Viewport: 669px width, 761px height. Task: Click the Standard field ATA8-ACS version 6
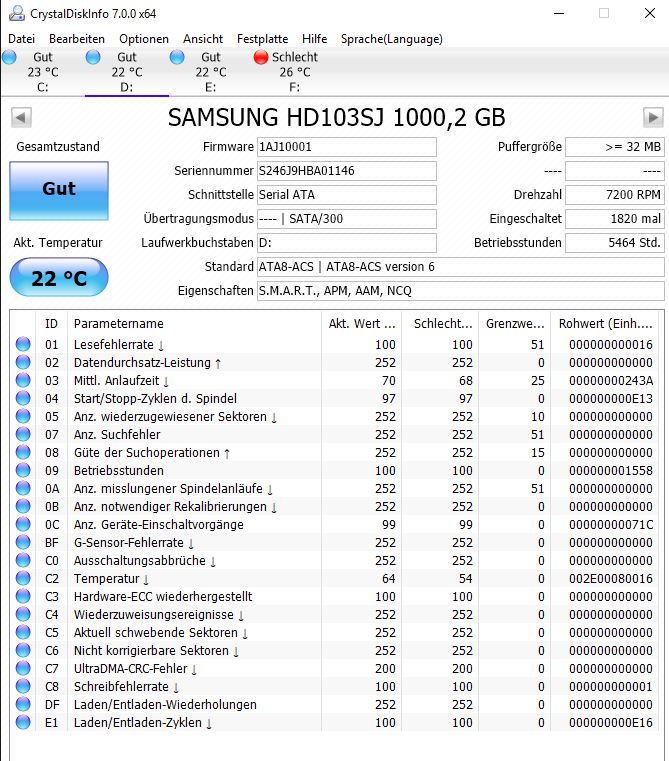point(460,267)
